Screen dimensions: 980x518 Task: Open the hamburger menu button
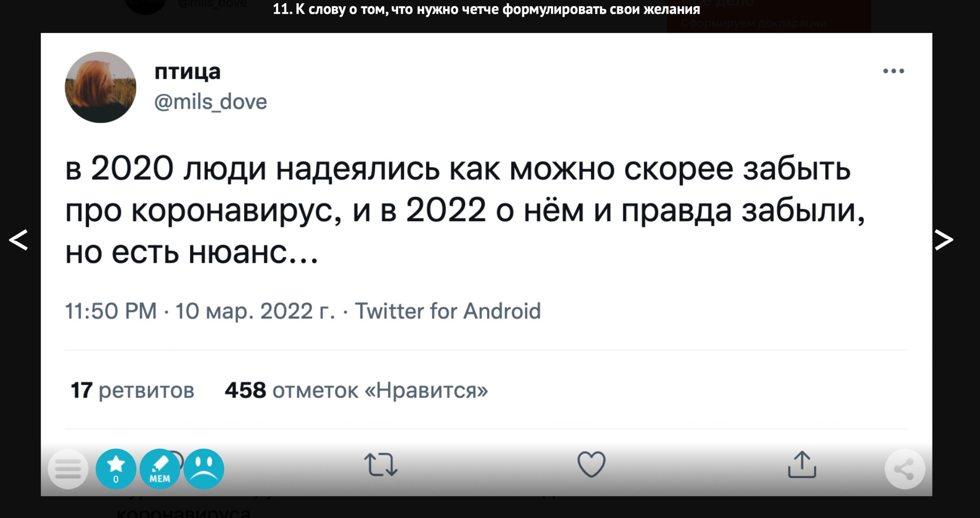(68, 469)
